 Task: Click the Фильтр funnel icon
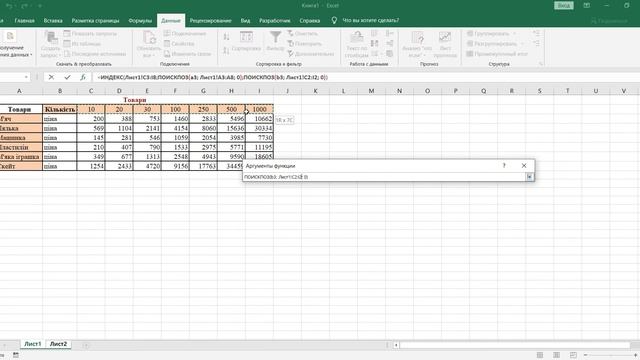(x=276, y=38)
